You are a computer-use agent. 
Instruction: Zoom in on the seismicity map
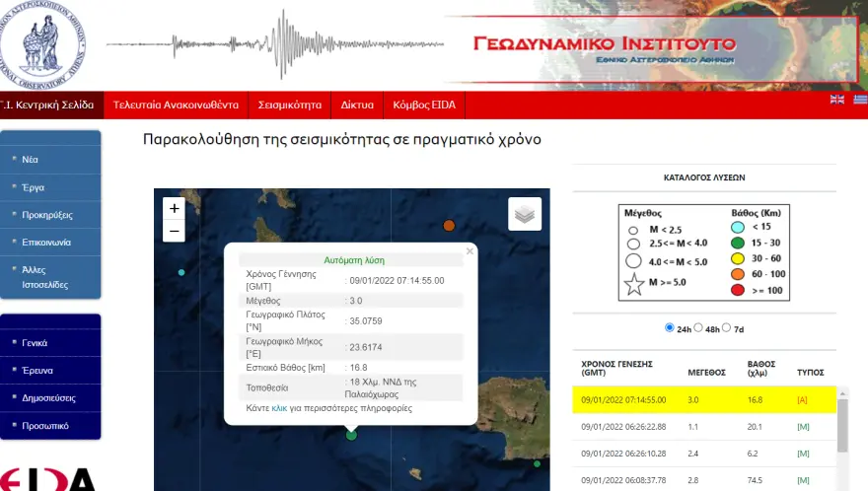[x=175, y=208]
